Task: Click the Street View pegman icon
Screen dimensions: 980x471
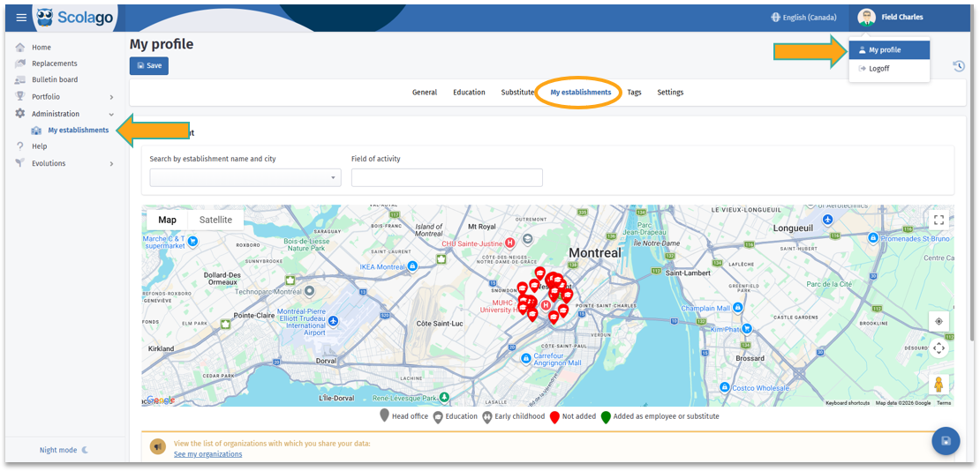Action: (x=939, y=385)
